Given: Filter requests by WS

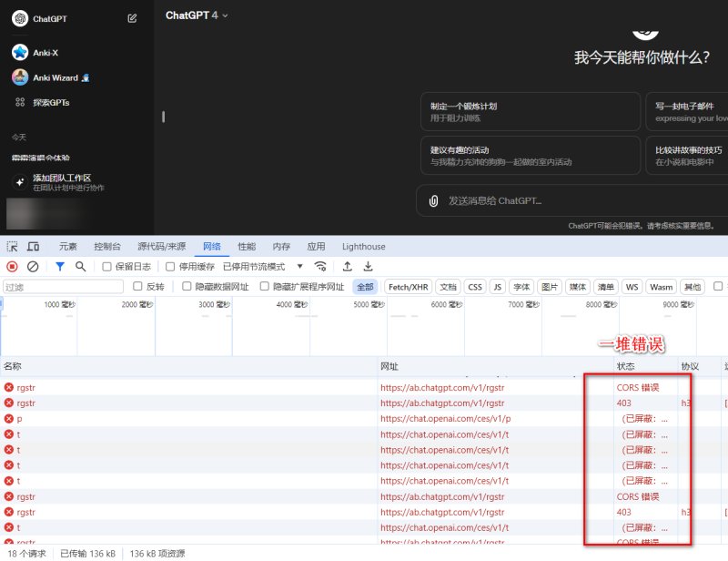Looking at the screenshot, I should tap(632, 287).
